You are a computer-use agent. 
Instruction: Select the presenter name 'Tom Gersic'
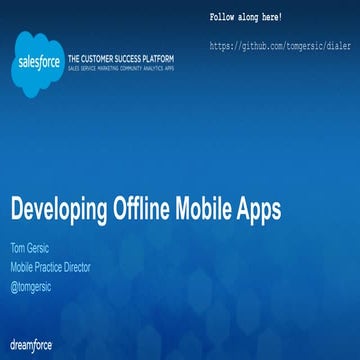[x=30, y=248]
